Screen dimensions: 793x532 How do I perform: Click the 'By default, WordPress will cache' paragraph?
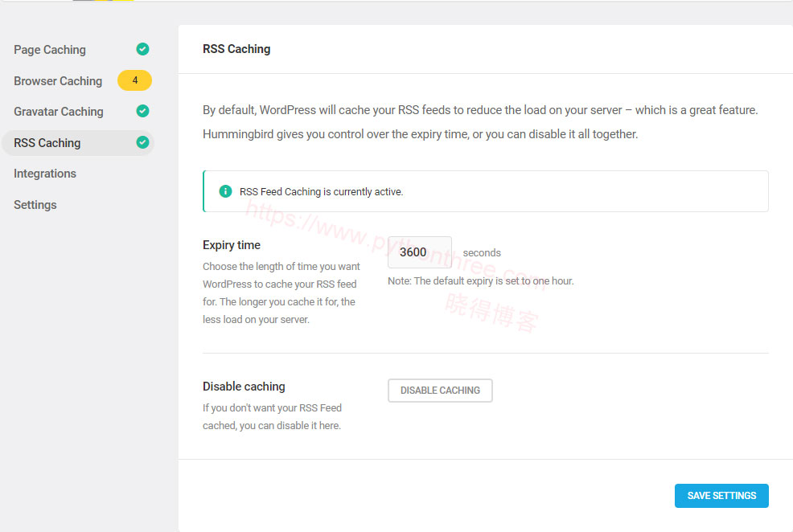tap(480, 122)
